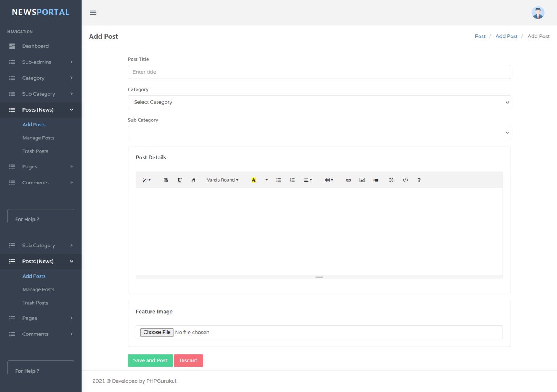Click the Post breadcrumb link
This screenshot has width=557, height=392.
tap(480, 36)
